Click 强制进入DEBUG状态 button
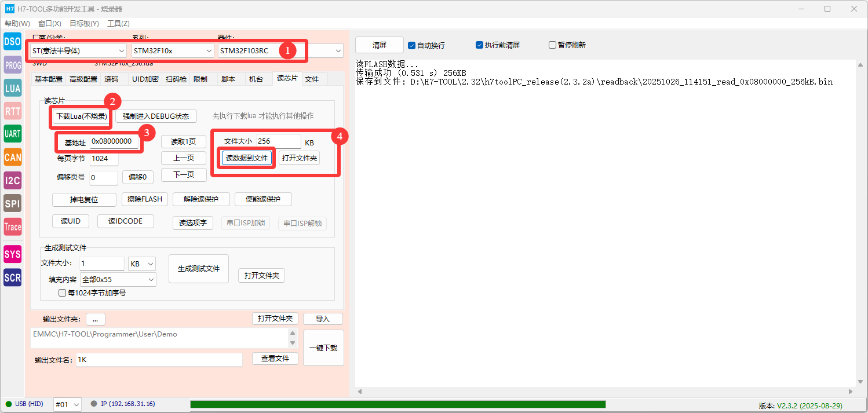This screenshot has width=868, height=413. pos(156,116)
